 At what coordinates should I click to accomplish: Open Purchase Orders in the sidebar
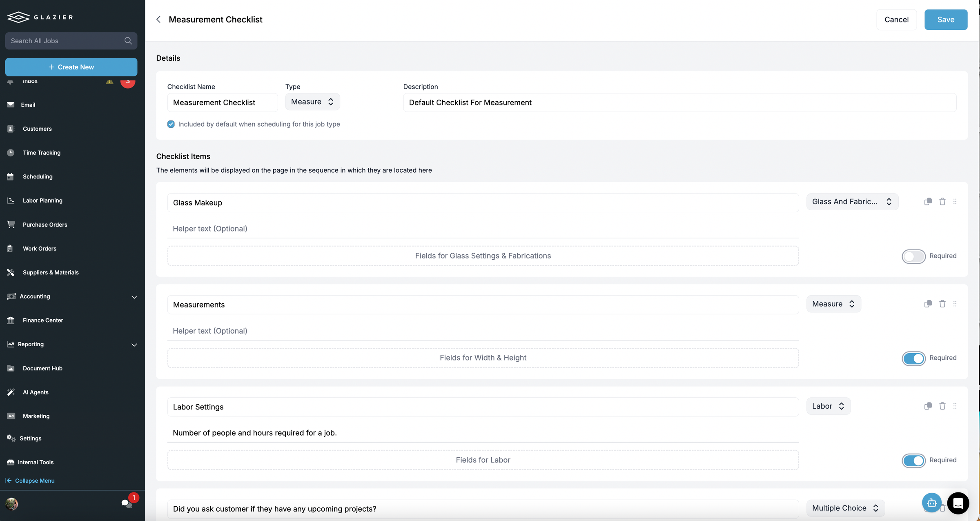(x=45, y=225)
